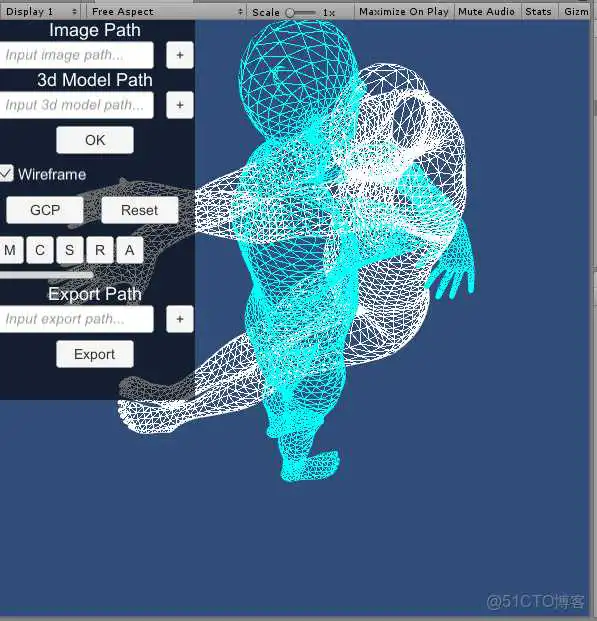Select the C mode button
The width and height of the screenshot is (597, 621).
click(40, 250)
